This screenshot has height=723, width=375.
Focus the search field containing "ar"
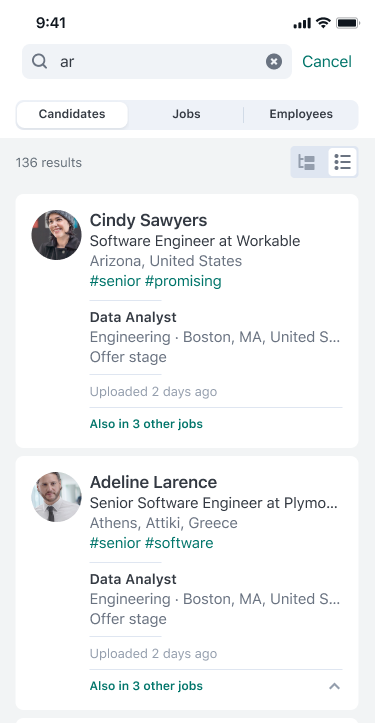pos(157,61)
